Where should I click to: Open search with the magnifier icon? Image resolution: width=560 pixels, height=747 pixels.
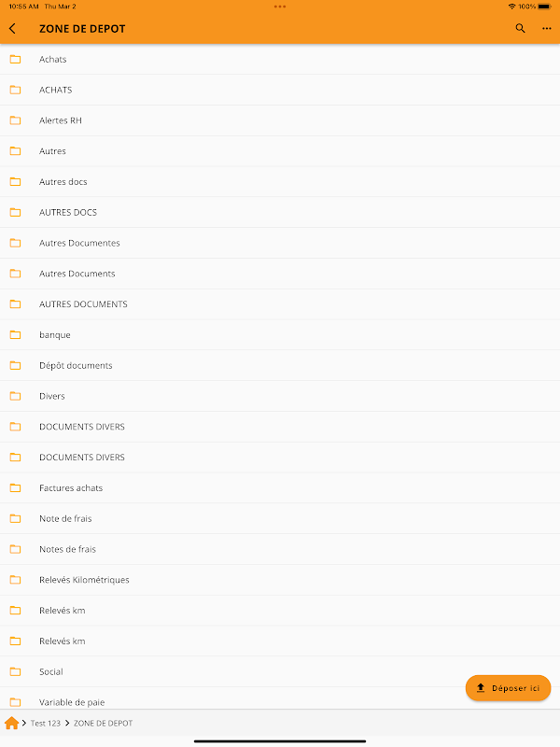tap(520, 29)
